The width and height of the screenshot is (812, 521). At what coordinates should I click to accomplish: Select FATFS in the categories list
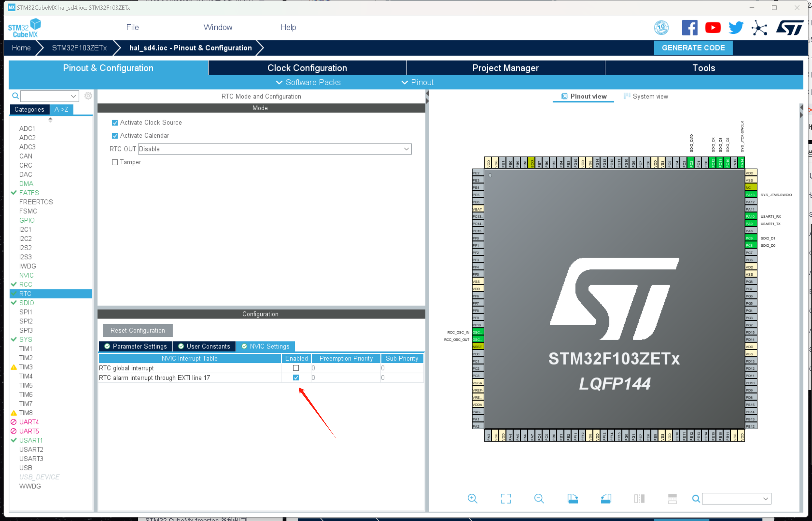(x=29, y=193)
